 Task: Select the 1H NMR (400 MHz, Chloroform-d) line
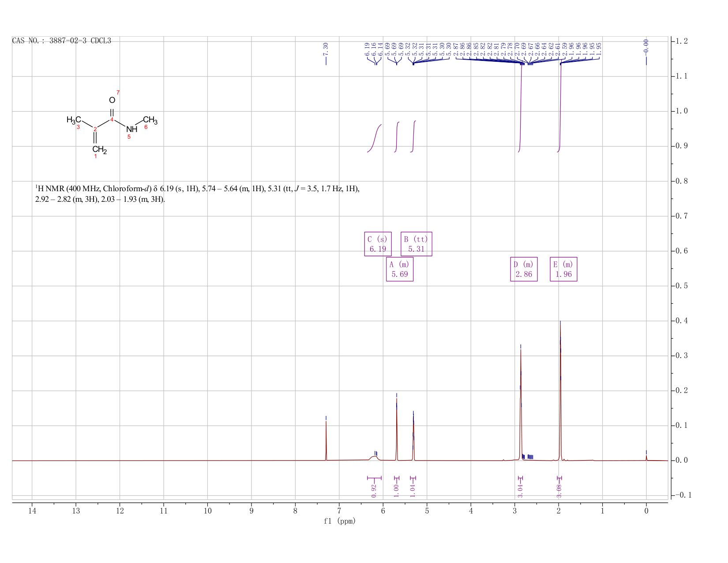pyautogui.click(x=197, y=189)
